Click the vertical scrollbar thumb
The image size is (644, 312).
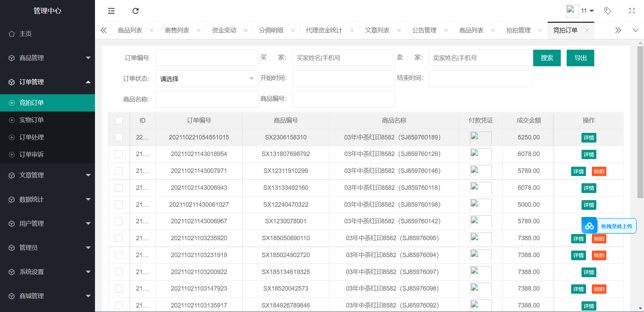[x=640, y=122]
